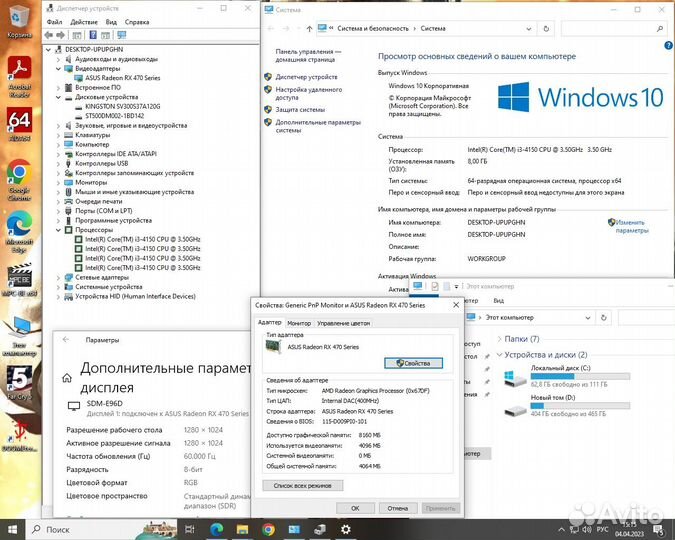Click language indicator РУС in tray
This screenshot has height=540, width=675.
tap(602, 529)
